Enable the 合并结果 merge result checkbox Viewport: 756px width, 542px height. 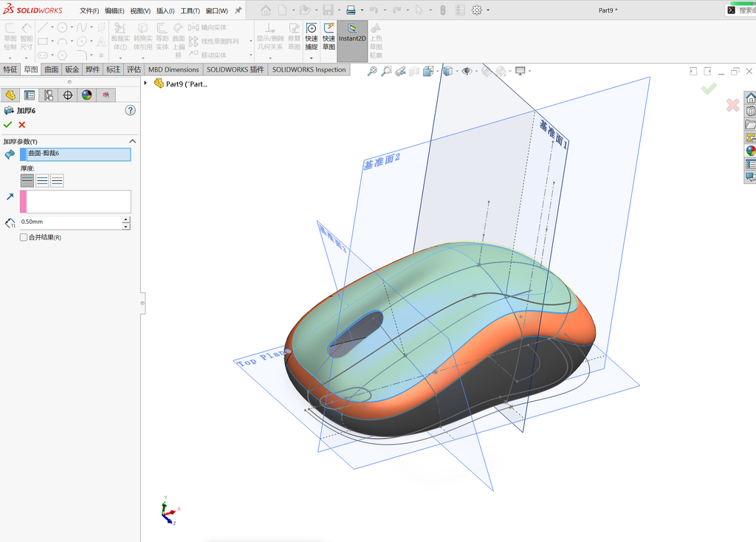[x=23, y=237]
